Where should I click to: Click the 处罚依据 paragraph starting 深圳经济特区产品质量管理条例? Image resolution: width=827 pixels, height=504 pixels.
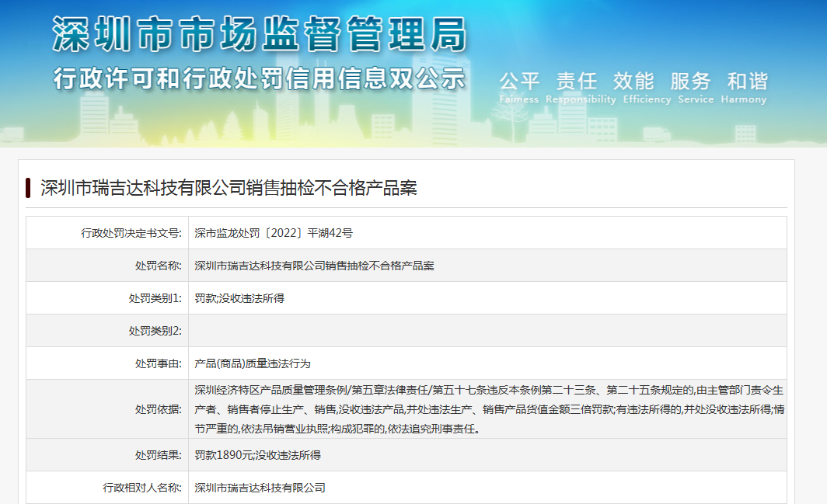(x=489, y=409)
